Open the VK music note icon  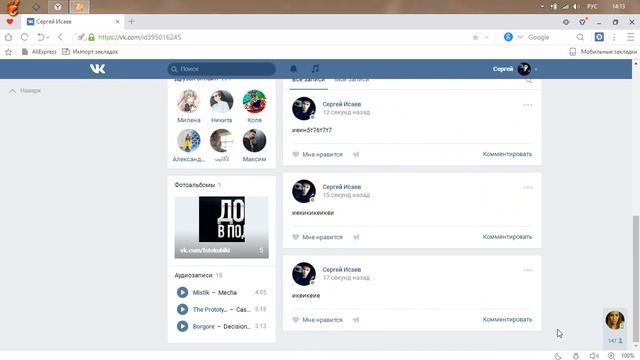tap(315, 69)
